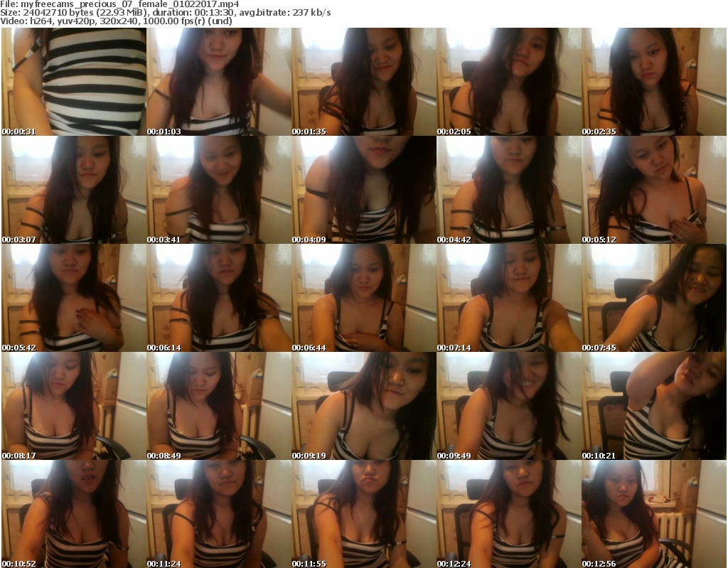The image size is (728, 568).
Task: Choose the thumbnail stamped 00:08:17
Action: 74,406
